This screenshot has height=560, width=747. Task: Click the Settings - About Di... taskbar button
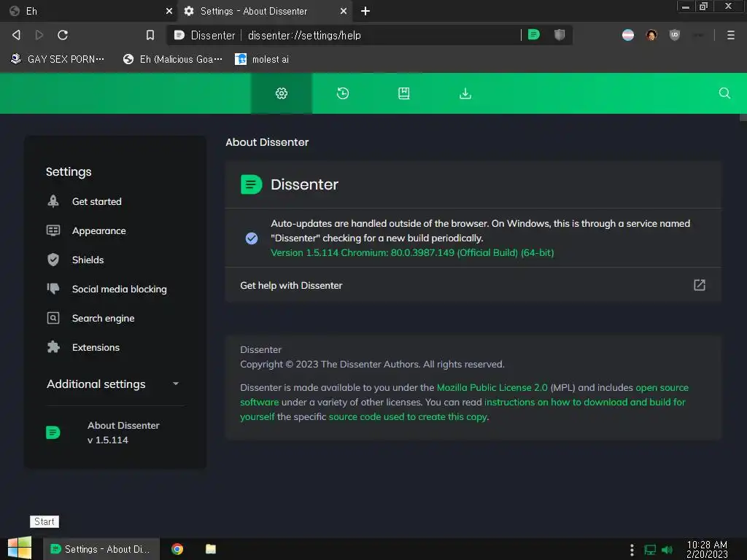[101, 549]
